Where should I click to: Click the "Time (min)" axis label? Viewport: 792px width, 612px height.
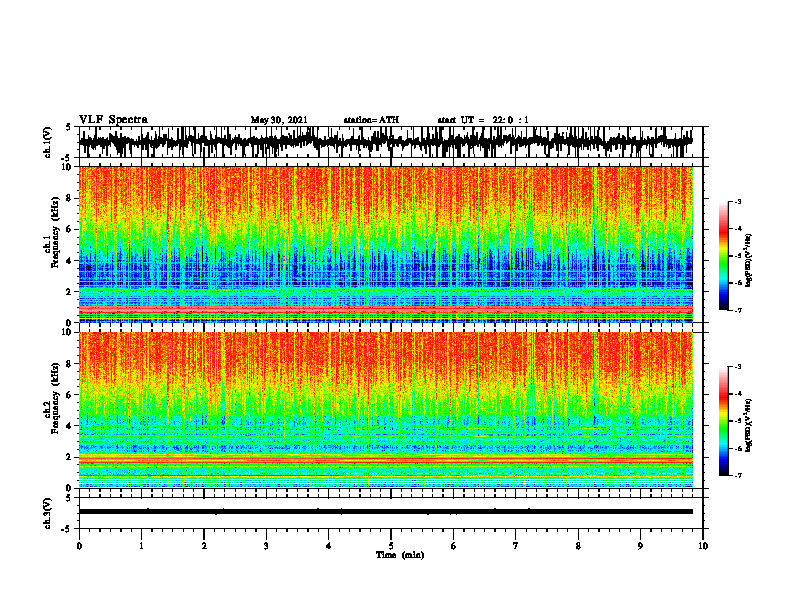pyautogui.click(x=400, y=555)
